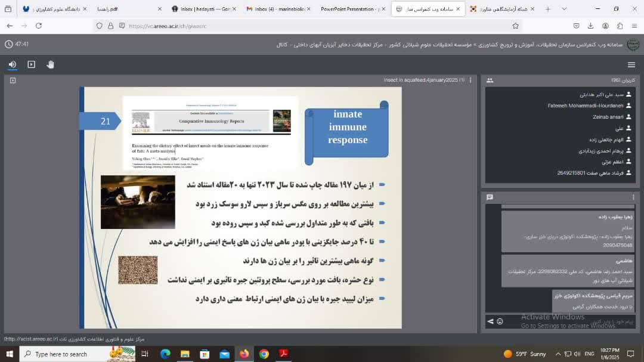Image resolution: width=644 pixels, height=362 pixels.
Task: Switch to Inbox (4) Gmail tab
Action: (279, 9)
